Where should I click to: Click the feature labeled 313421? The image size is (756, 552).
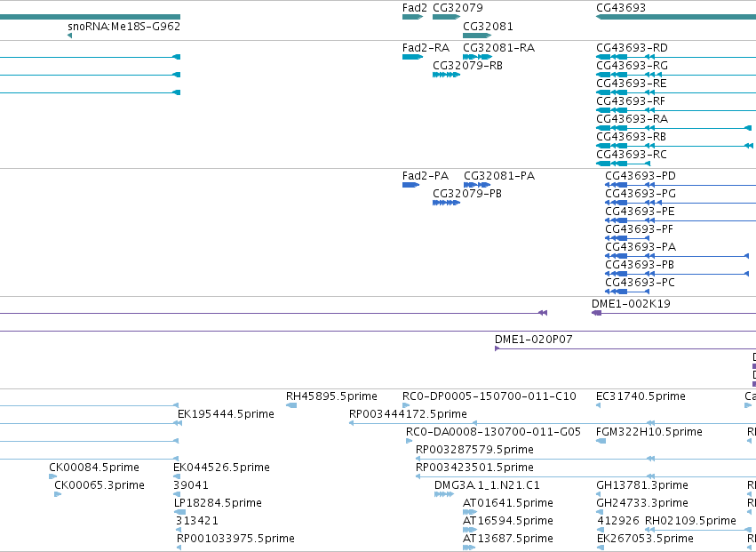pyautogui.click(x=196, y=521)
